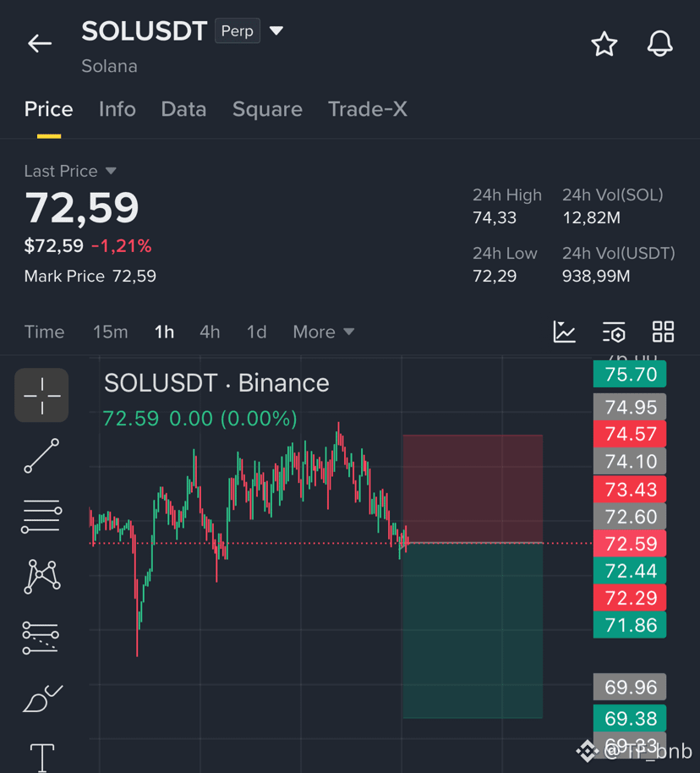Select the 4h timeframe
This screenshot has width=700, height=773.
pos(210,332)
